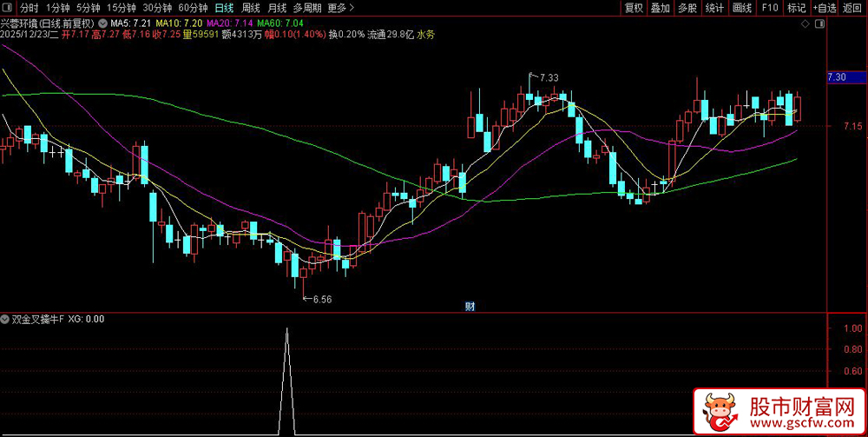Click the 1.00 indicator axis label
Image resolution: width=868 pixels, height=437 pixels.
tap(853, 328)
